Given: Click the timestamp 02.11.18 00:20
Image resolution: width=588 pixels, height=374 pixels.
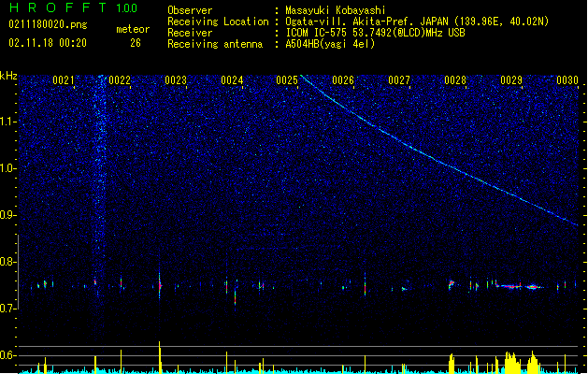Looking at the screenshot, I should coord(48,43).
